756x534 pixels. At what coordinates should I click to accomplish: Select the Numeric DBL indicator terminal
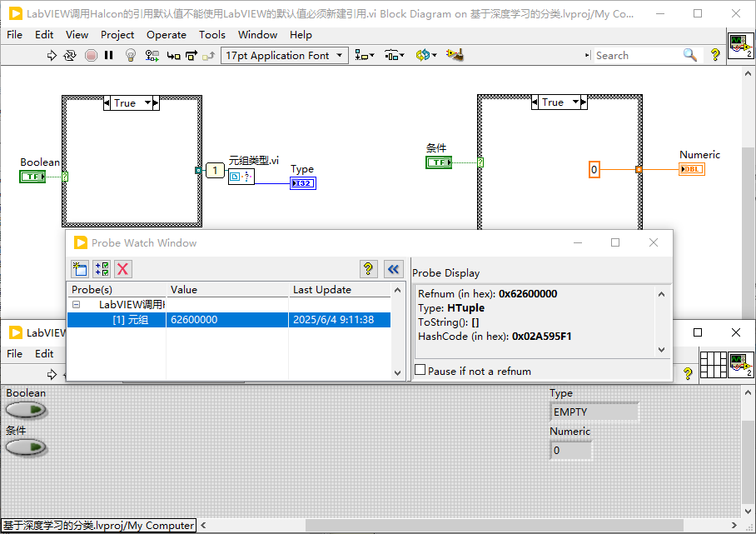coord(692,169)
